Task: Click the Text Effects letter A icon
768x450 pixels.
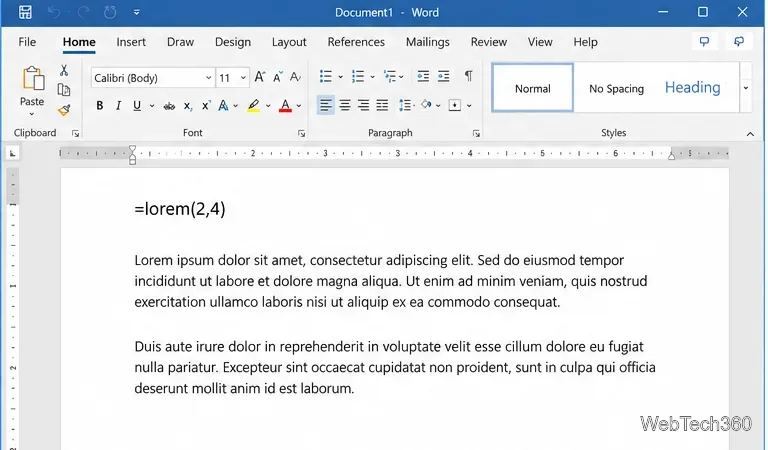Action: [223, 105]
